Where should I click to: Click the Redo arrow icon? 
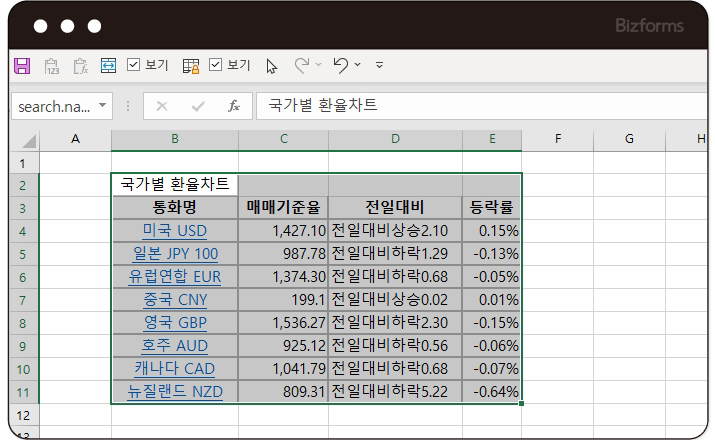pos(301,65)
